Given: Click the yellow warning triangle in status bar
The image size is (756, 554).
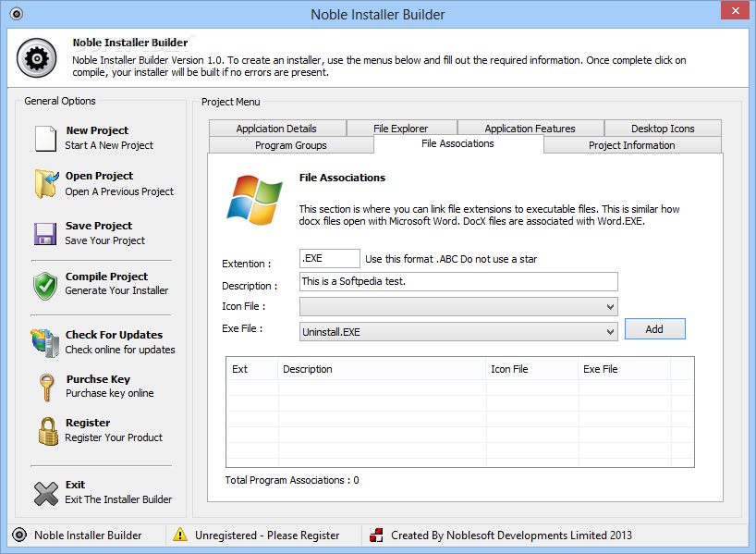Looking at the screenshot, I should click(180, 535).
